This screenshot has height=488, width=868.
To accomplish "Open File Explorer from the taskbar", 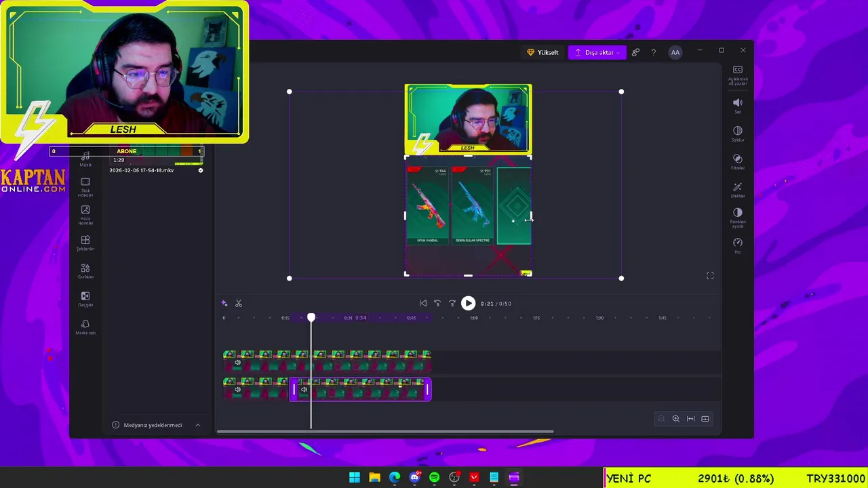I will [374, 478].
